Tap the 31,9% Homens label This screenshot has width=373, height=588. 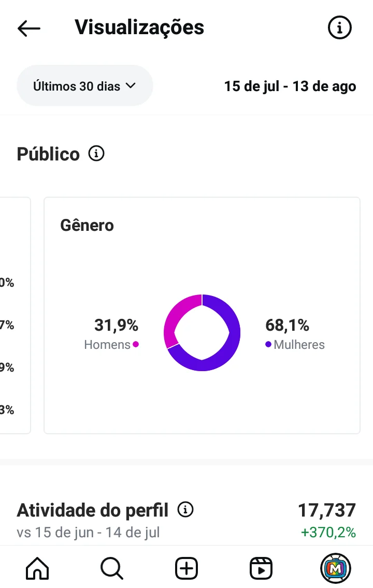(111, 334)
